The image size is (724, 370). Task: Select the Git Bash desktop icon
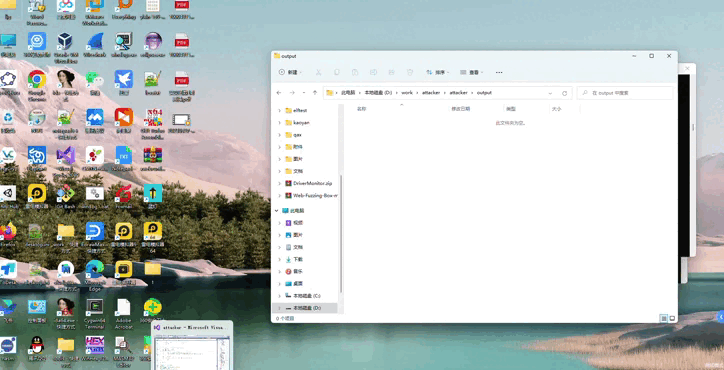point(66,196)
